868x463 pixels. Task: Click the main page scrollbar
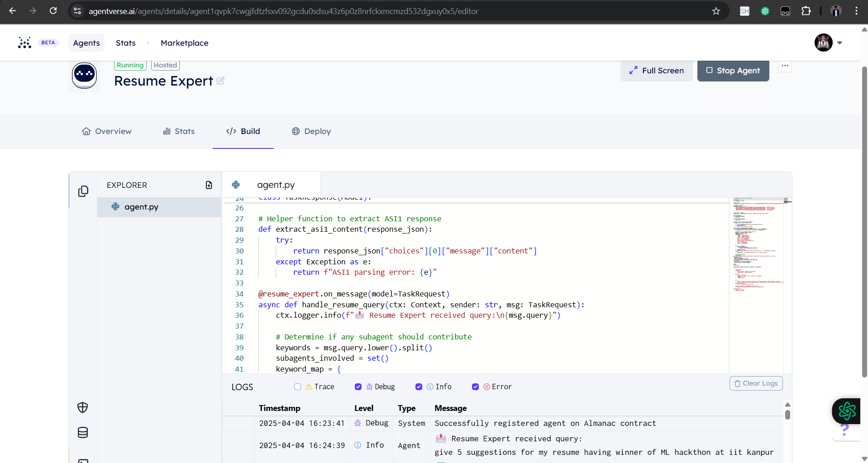tap(864, 222)
